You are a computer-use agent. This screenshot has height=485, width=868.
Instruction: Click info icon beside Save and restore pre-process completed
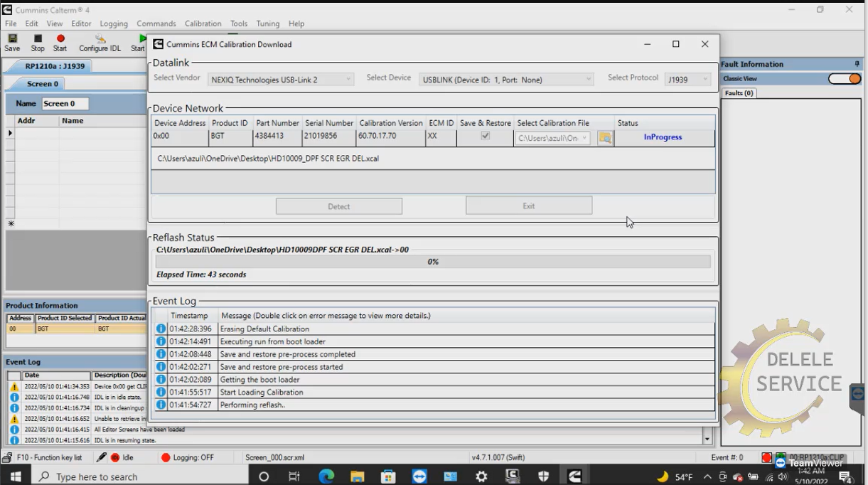[161, 354]
